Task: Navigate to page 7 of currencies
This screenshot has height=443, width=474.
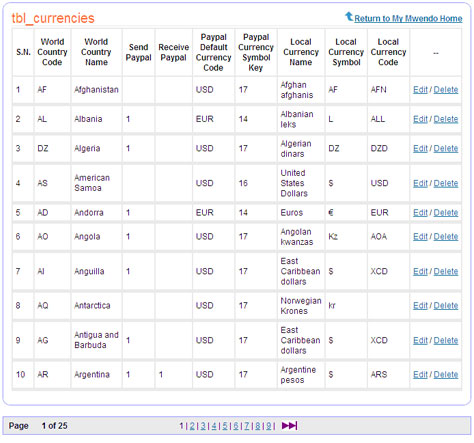Action: 247,426
